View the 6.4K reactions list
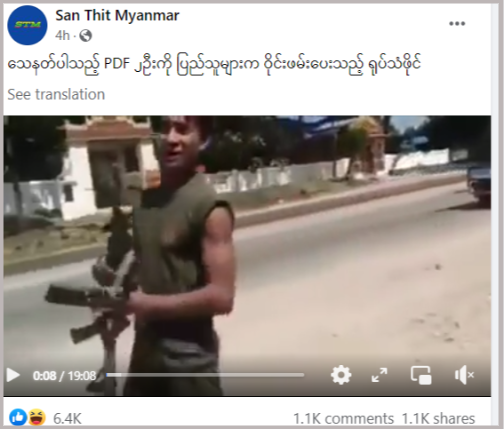The height and width of the screenshot is (429, 504). (x=67, y=419)
